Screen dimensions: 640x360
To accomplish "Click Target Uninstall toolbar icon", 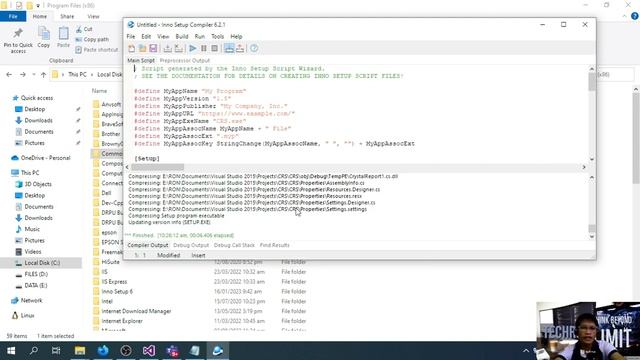I will pyautogui.click(x=240, y=49).
